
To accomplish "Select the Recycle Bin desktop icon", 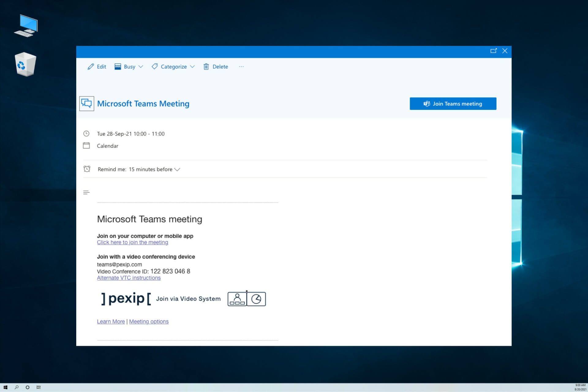I will click(25, 64).
